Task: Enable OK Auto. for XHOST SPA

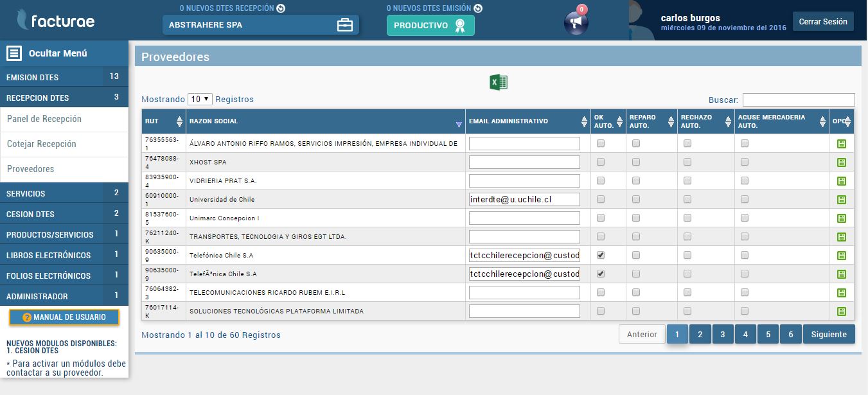Action: click(x=601, y=162)
